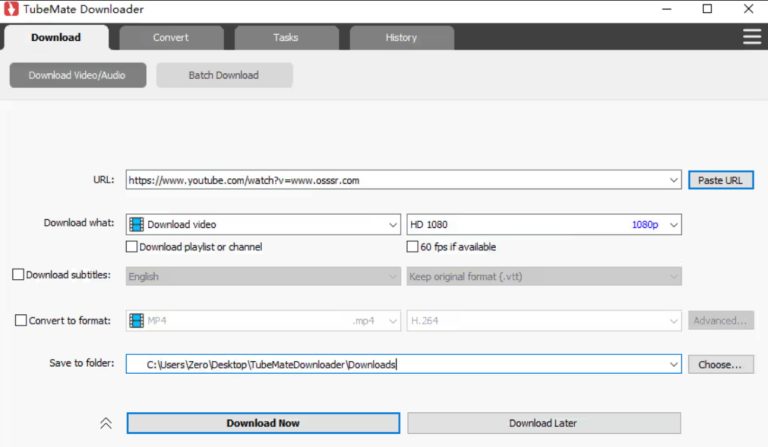
Task: Select Batch Download mode
Action: click(x=224, y=75)
